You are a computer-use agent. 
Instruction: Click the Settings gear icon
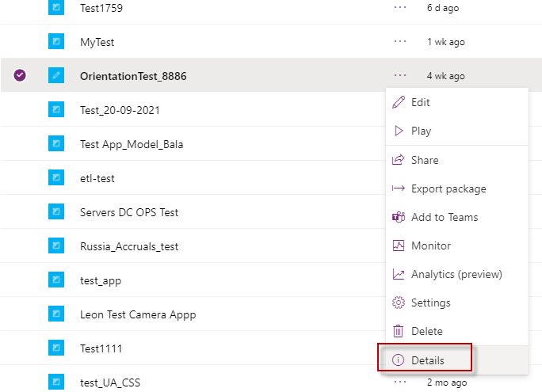click(398, 303)
